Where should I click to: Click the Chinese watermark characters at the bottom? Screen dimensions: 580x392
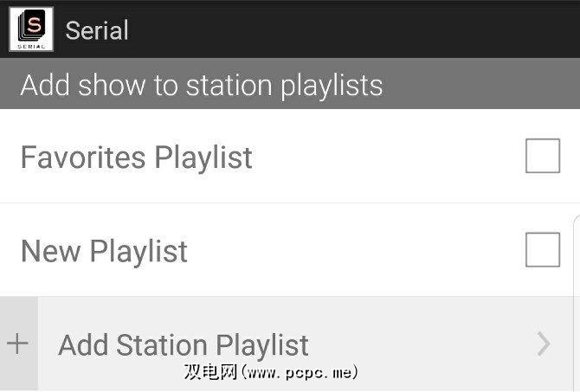coord(209,373)
